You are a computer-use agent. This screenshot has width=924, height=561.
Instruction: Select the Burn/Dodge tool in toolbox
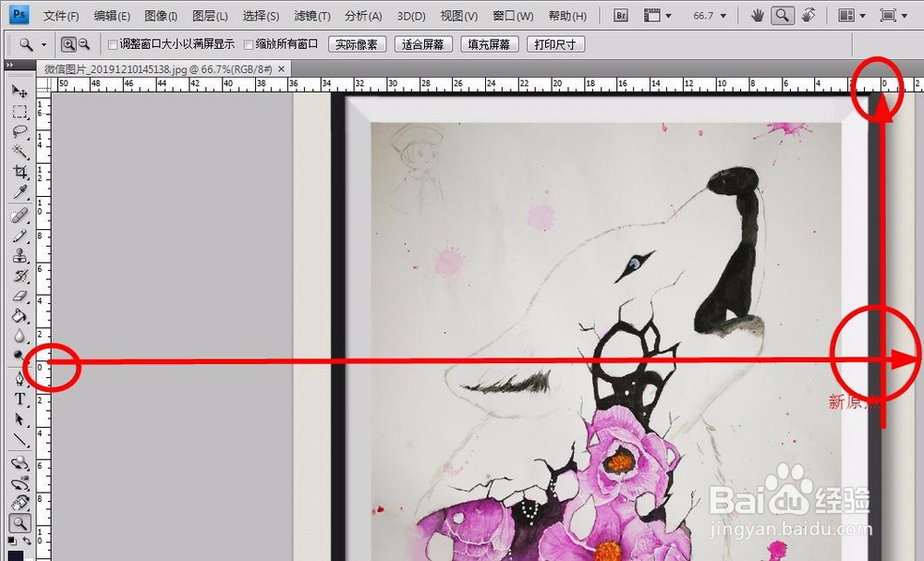[x=19, y=355]
